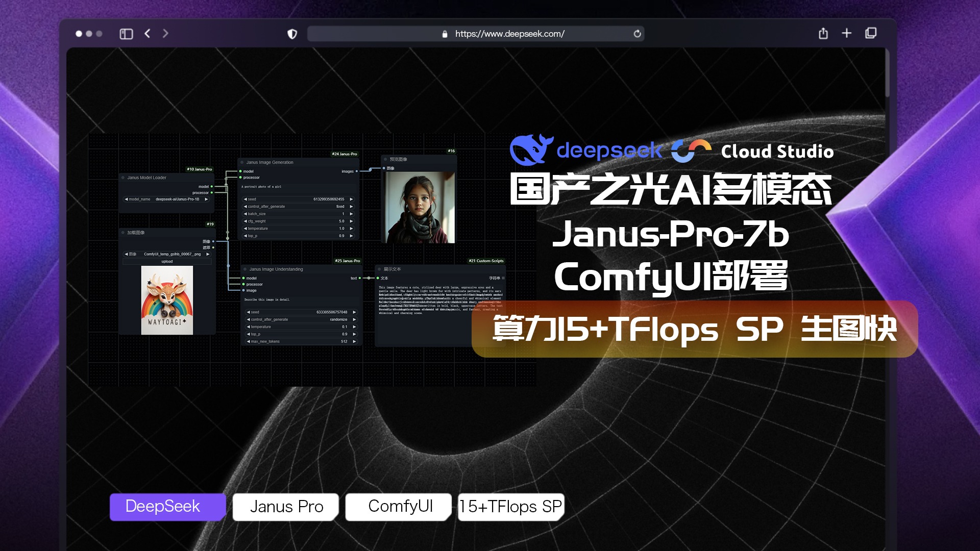Image resolution: width=980 pixels, height=551 pixels.
Task: Click the padlock icon in address bar
Action: click(x=445, y=34)
